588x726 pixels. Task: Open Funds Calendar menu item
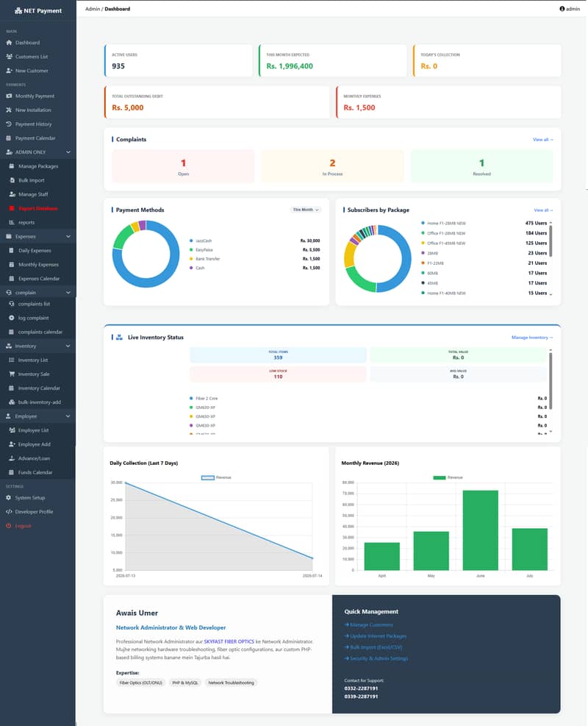(x=38, y=472)
